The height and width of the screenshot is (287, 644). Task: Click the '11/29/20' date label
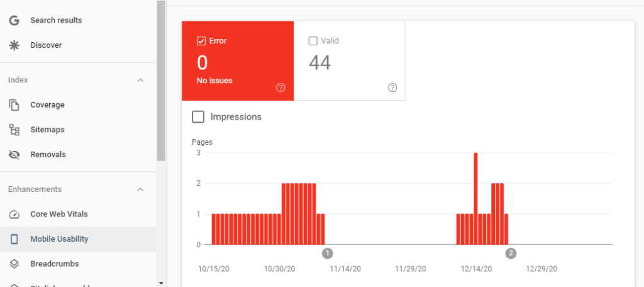pyautogui.click(x=411, y=269)
